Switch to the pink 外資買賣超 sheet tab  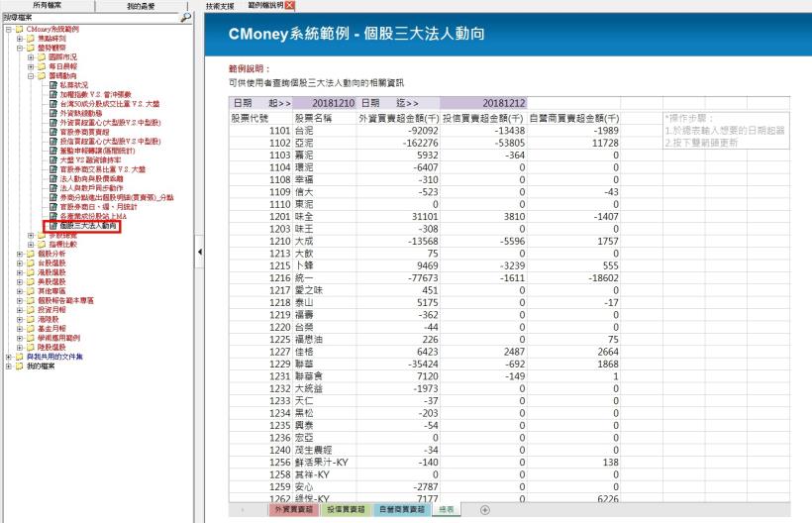click(294, 509)
